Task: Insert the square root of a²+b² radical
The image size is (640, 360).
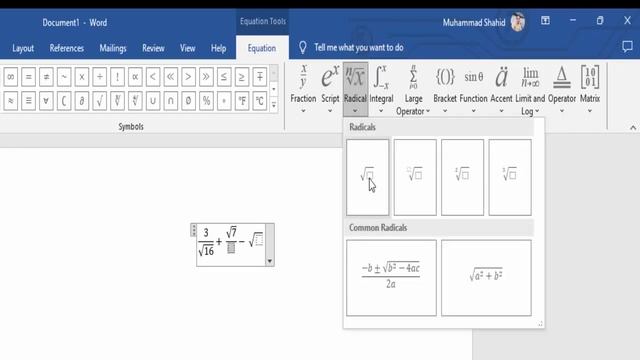Action: click(486, 278)
